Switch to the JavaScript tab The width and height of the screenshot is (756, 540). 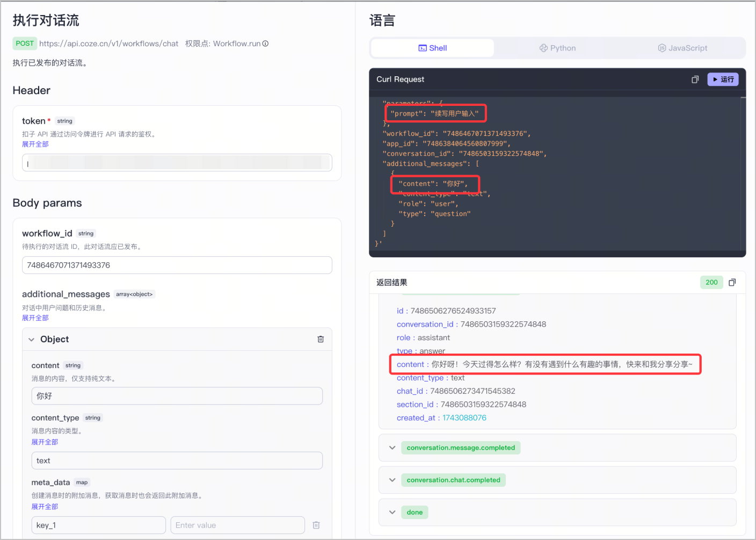point(682,48)
